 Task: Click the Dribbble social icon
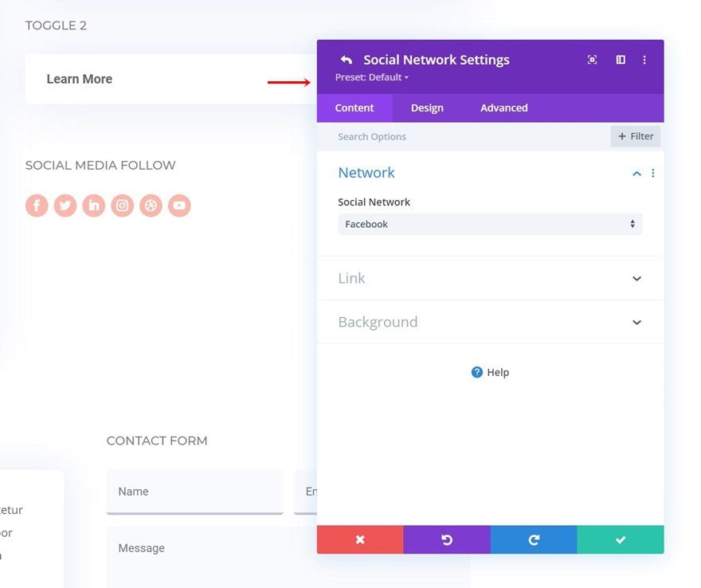[151, 206]
